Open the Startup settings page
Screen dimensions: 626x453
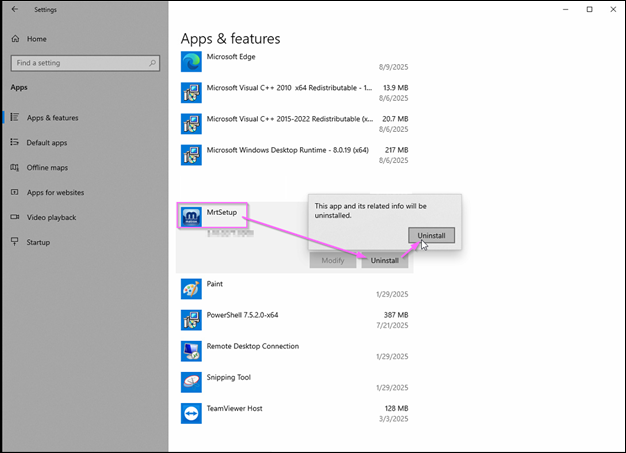tap(38, 242)
